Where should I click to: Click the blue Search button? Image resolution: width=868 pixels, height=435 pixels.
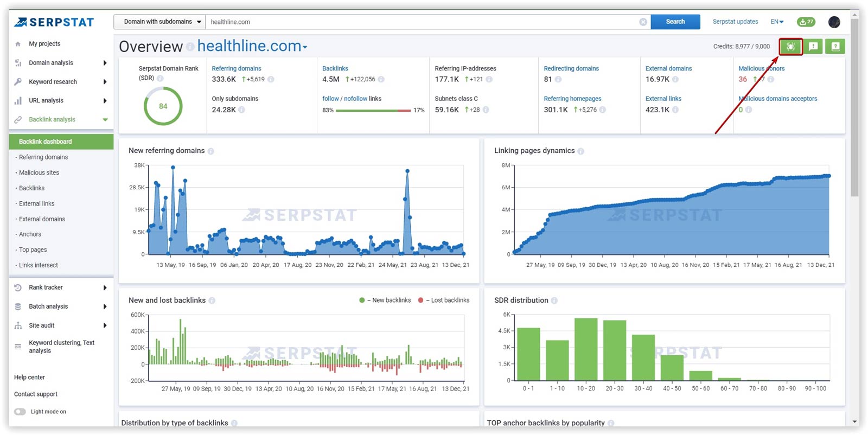click(x=675, y=22)
